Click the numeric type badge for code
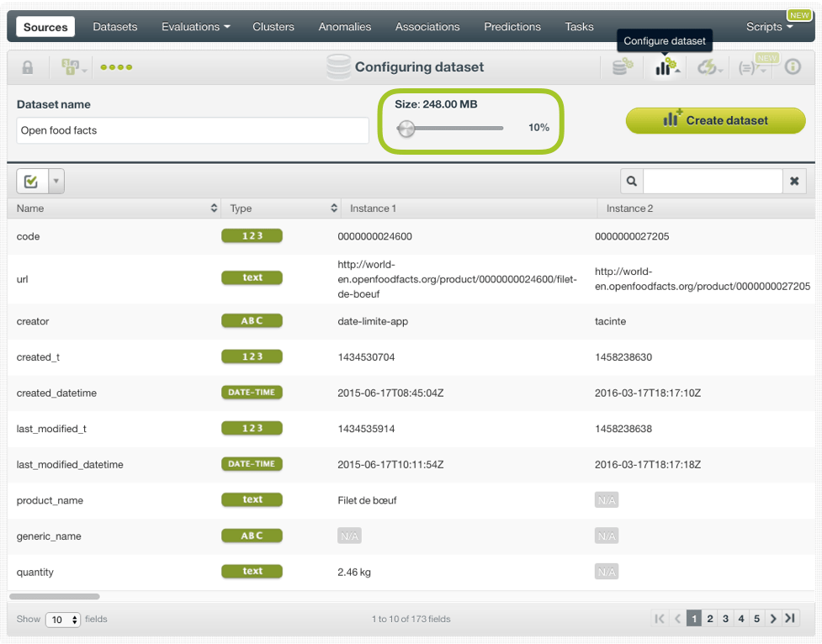 (252, 235)
